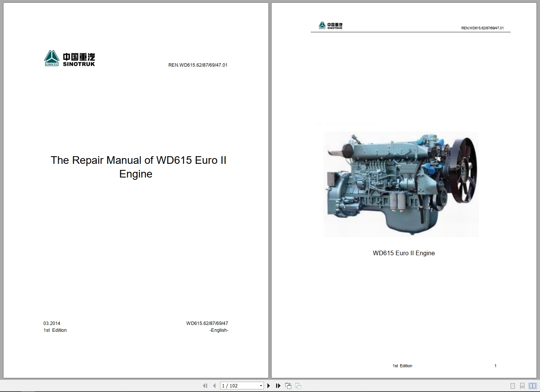Toggle the two-page facing view layout
540x392 pixels.
click(x=533, y=386)
